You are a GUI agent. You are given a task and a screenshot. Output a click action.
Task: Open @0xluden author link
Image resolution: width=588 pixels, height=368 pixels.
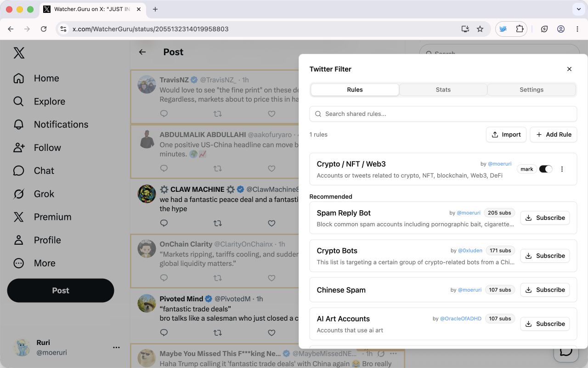click(470, 251)
